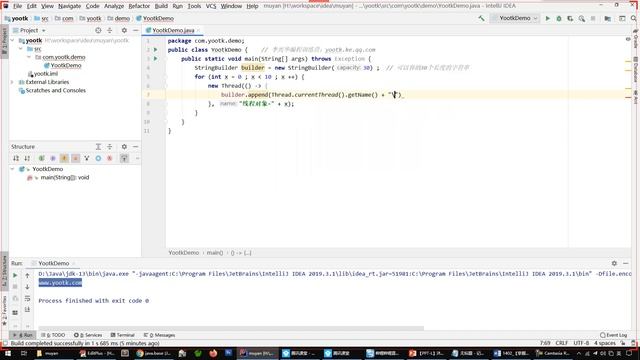Toggle soft-wrap in the Run console

coord(27,298)
